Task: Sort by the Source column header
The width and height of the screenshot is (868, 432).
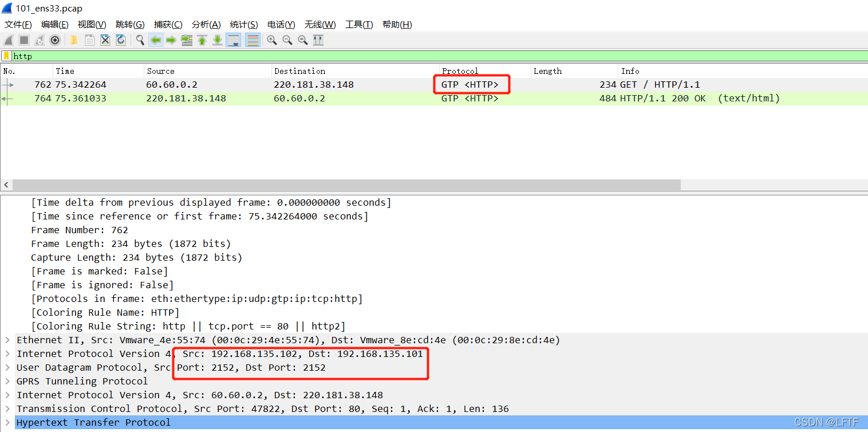Action: point(208,71)
